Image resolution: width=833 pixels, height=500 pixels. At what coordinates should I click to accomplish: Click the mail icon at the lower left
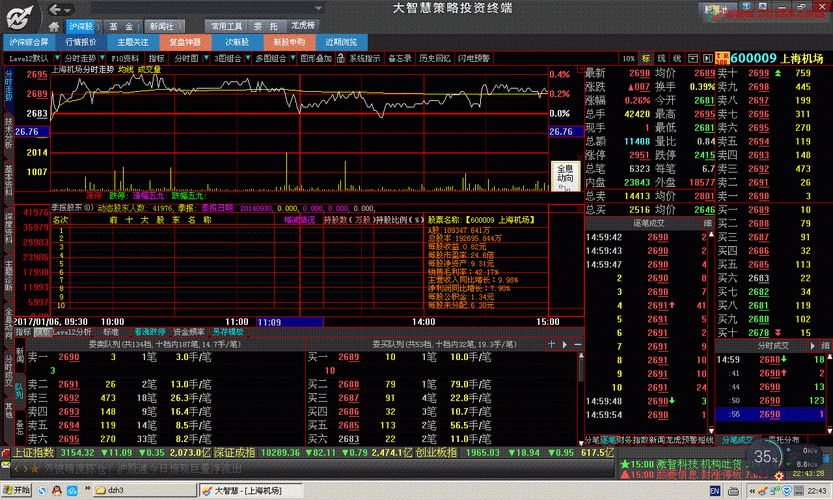[x=5, y=466]
